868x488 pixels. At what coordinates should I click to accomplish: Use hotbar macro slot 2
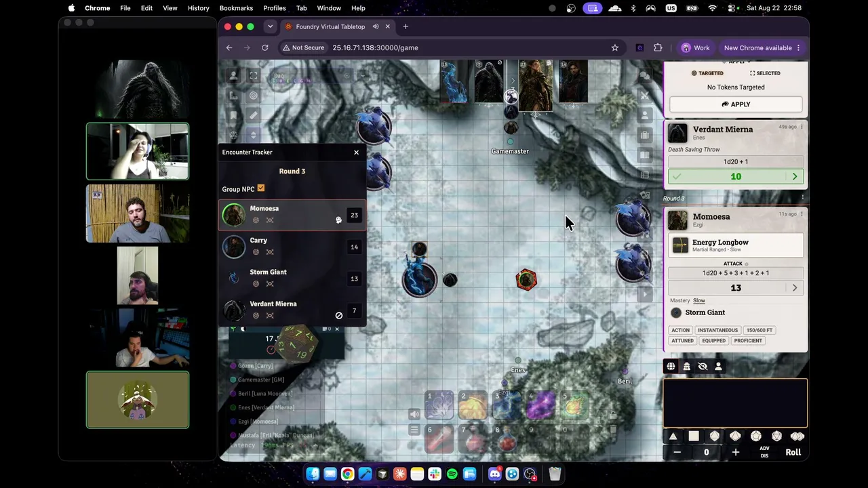[473, 405]
